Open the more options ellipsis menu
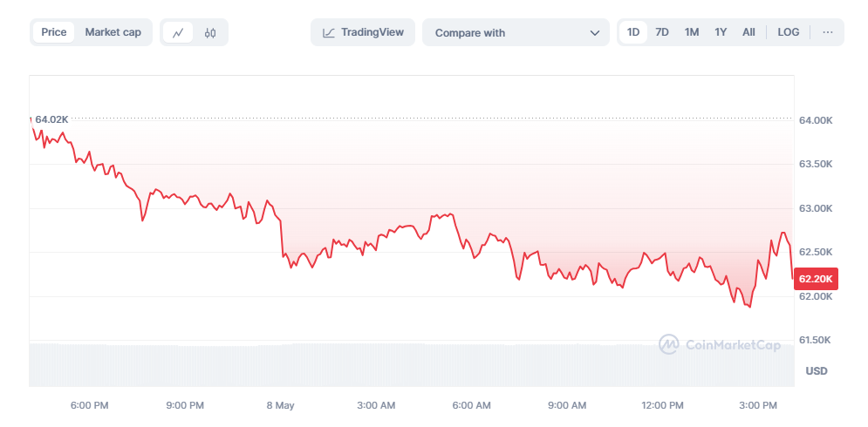This screenshot has width=868, height=427. click(827, 32)
